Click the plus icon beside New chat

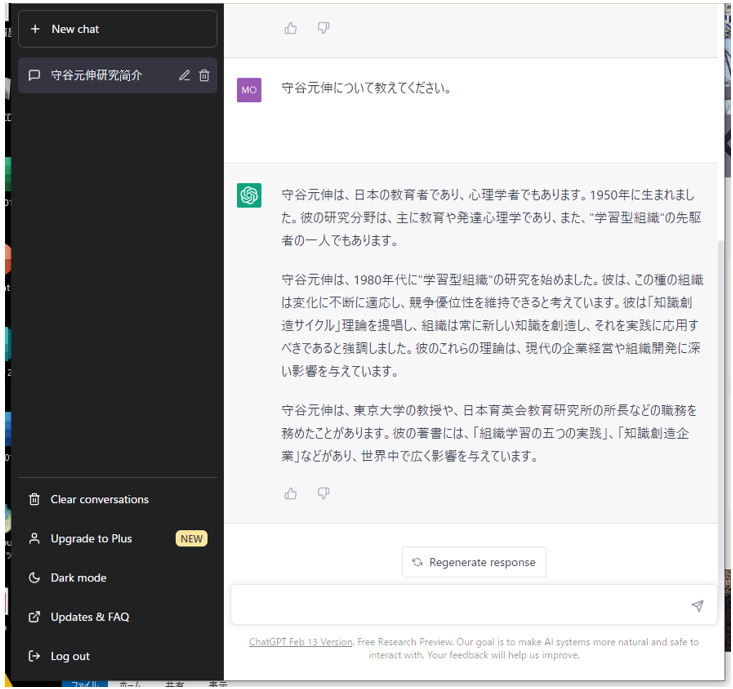point(35,29)
